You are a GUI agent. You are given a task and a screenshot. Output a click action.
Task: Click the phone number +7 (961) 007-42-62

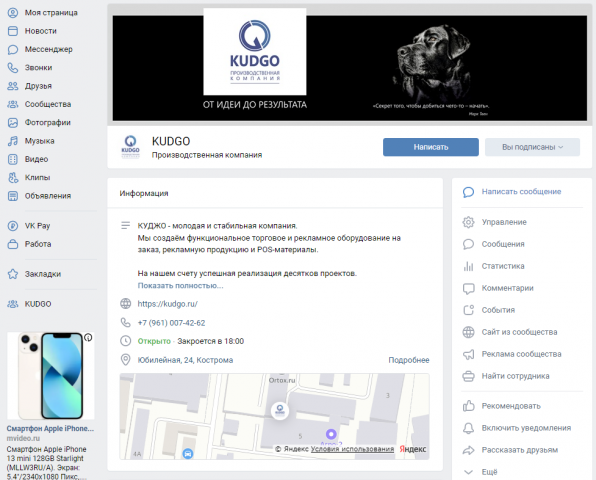tap(171, 323)
